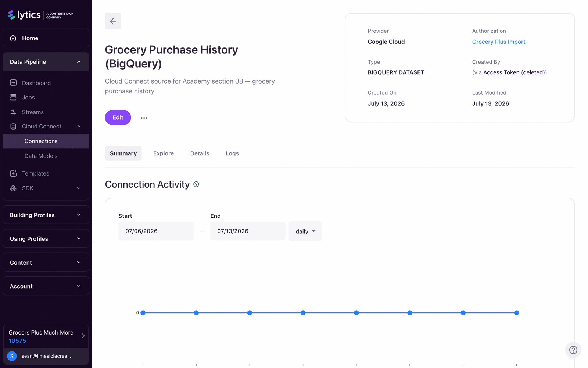
Task: Click the account ID 10575
Action: (17, 341)
